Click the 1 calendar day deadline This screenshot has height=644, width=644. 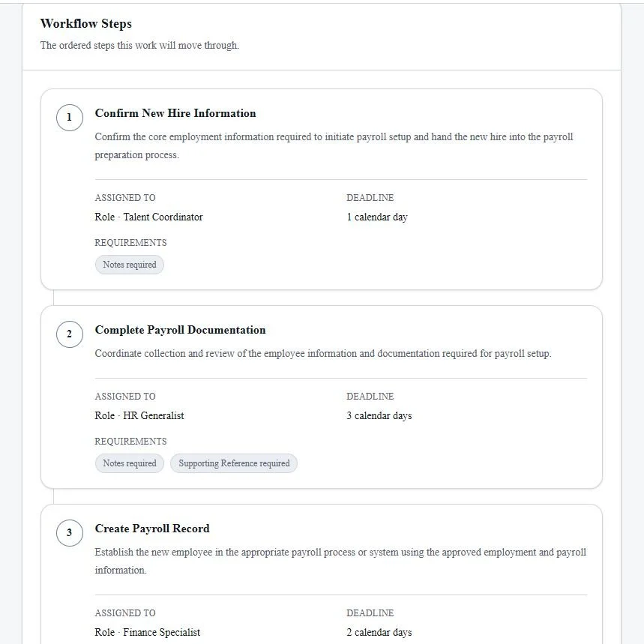coord(377,217)
